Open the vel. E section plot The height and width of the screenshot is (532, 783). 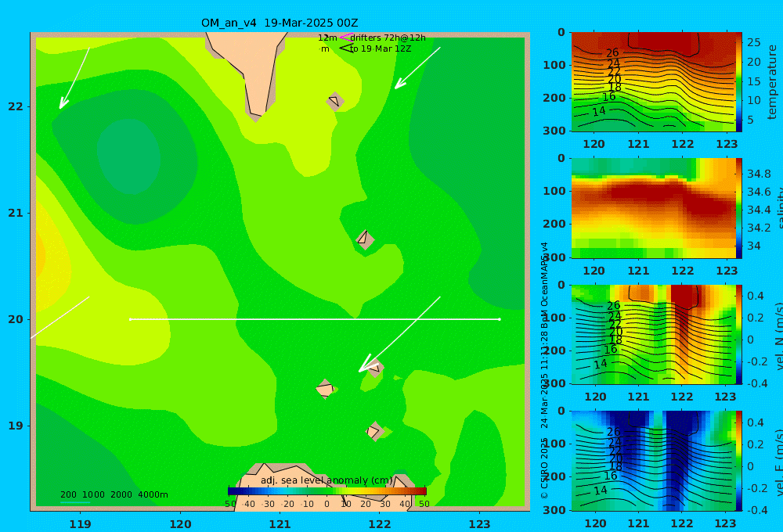tap(654, 461)
